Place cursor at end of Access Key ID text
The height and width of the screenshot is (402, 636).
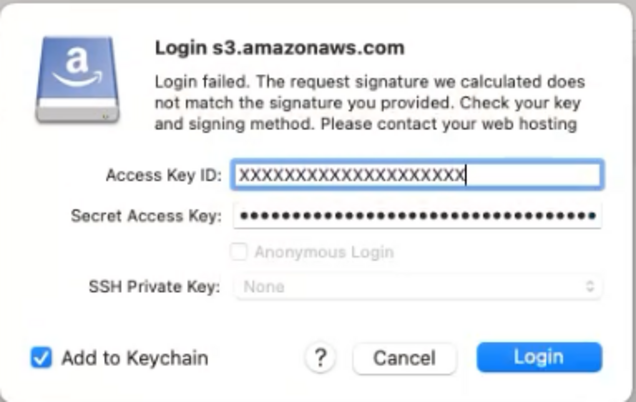click(467, 175)
